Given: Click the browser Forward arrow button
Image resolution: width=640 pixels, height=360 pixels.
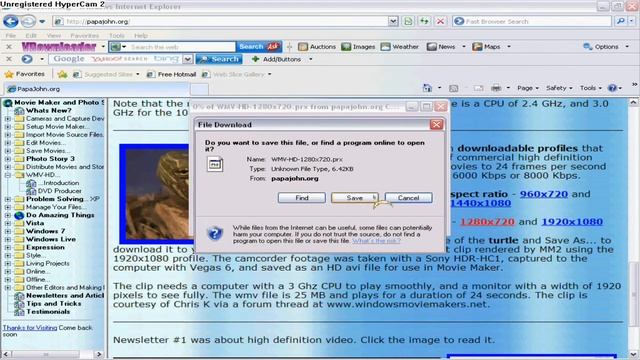Looking at the screenshot, I should pyautogui.click(x=28, y=21).
